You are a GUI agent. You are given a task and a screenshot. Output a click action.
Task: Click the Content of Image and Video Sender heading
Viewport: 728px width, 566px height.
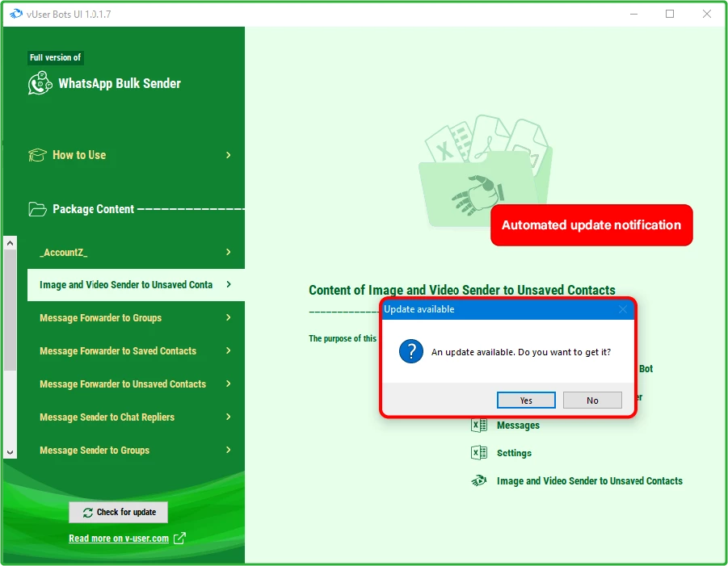click(462, 290)
